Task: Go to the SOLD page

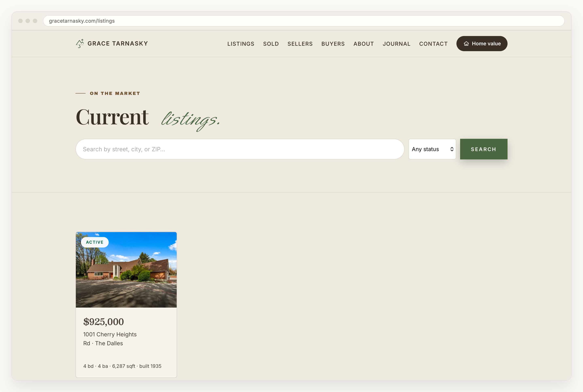Action: (x=271, y=44)
